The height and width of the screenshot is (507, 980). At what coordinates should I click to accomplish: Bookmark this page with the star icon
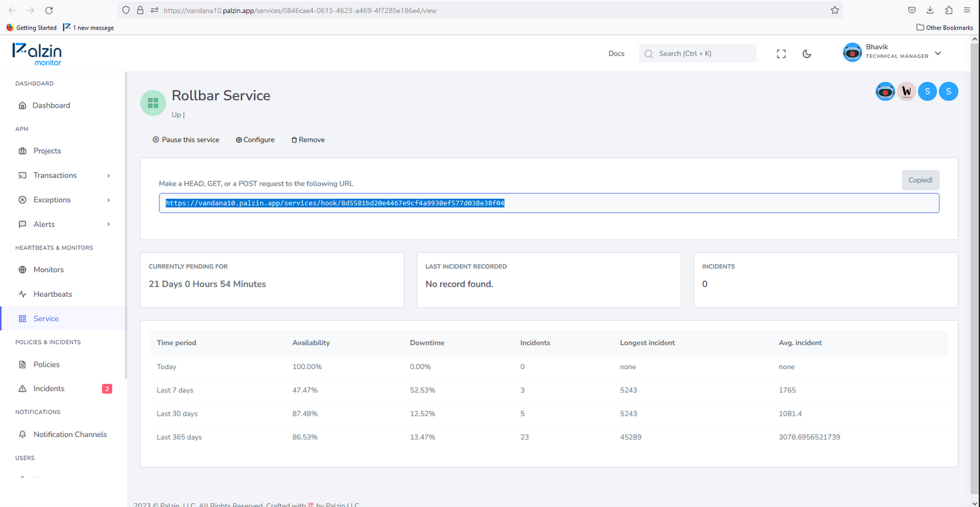835,10
